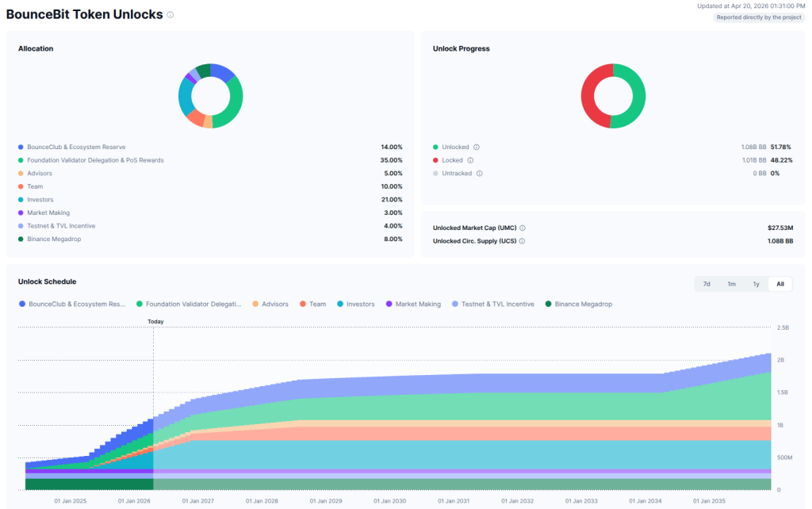812x509 pixels.
Task: Click the 51.78% unlocked percentage
Action: pos(781,147)
